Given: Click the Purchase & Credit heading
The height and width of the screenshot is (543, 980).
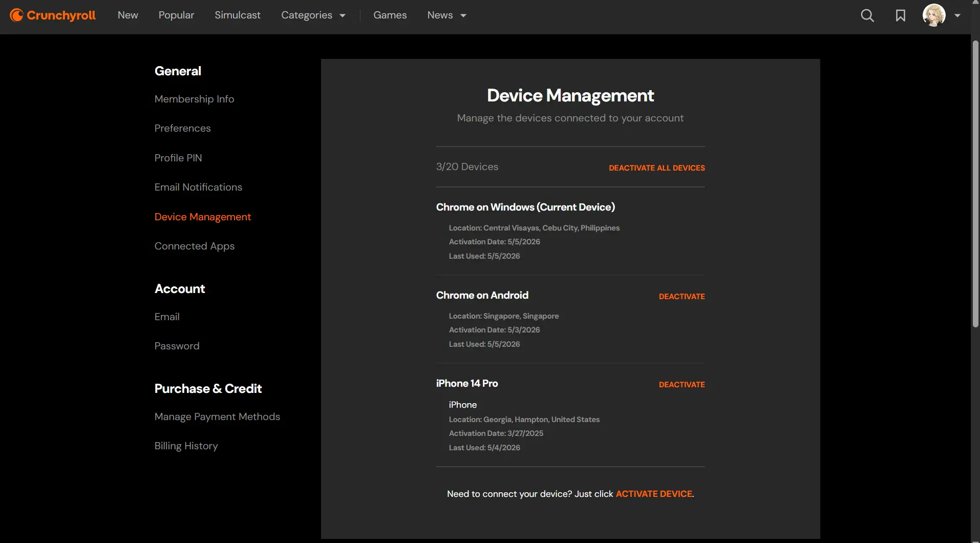Looking at the screenshot, I should [x=208, y=388].
